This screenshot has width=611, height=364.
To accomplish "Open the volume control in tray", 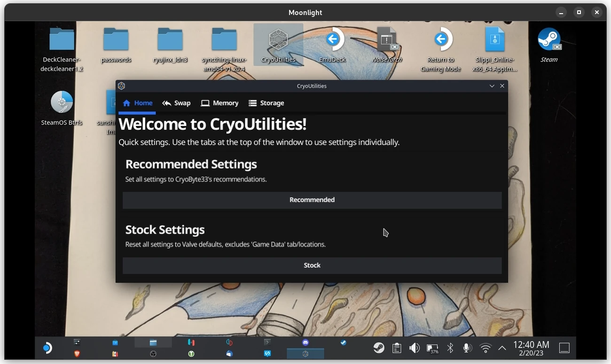I will click(x=414, y=348).
